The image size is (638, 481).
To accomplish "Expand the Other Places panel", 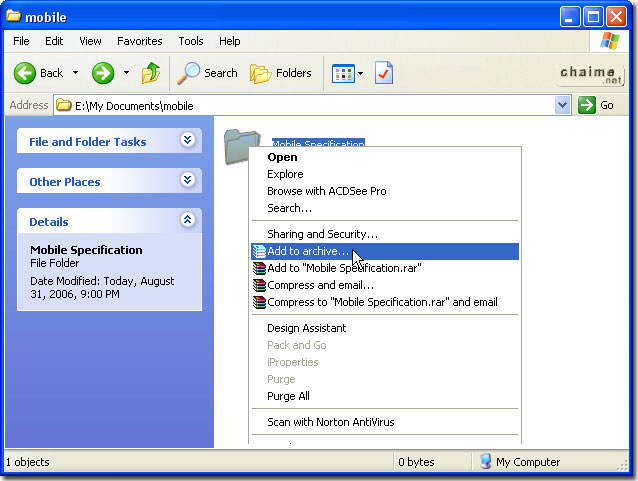I will coord(187,181).
